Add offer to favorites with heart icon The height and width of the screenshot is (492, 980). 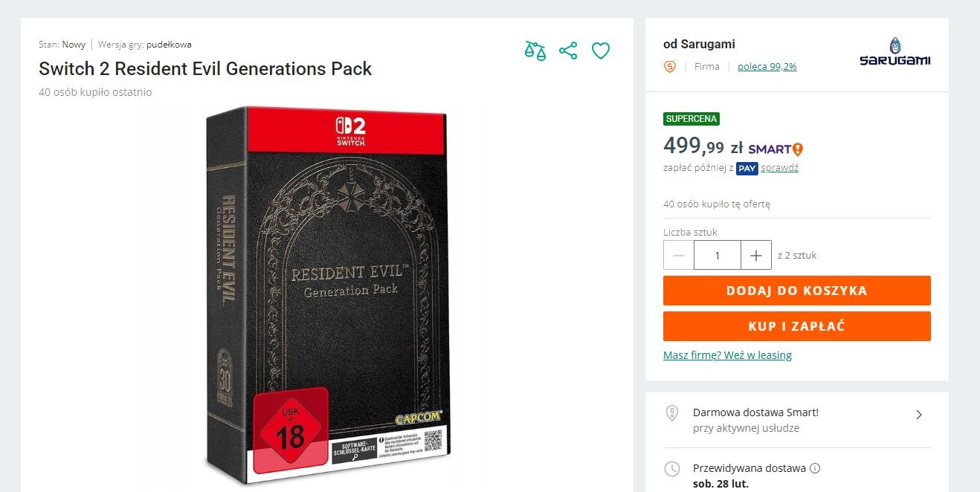point(601,51)
